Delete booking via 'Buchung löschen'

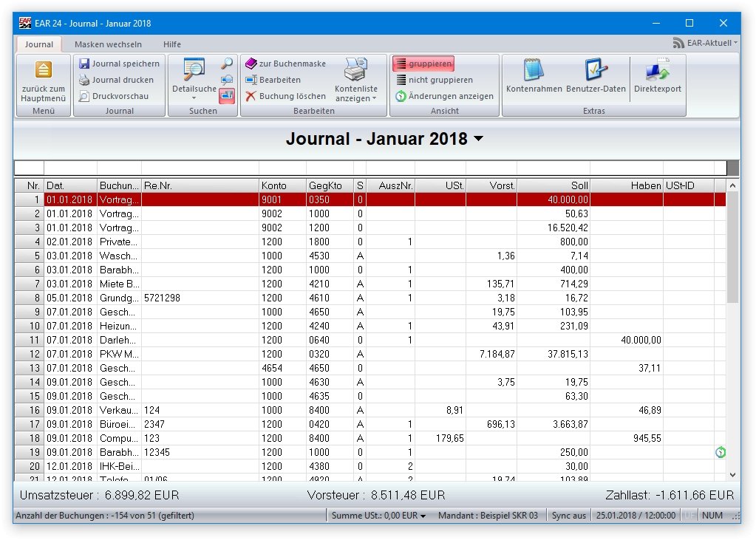(285, 97)
